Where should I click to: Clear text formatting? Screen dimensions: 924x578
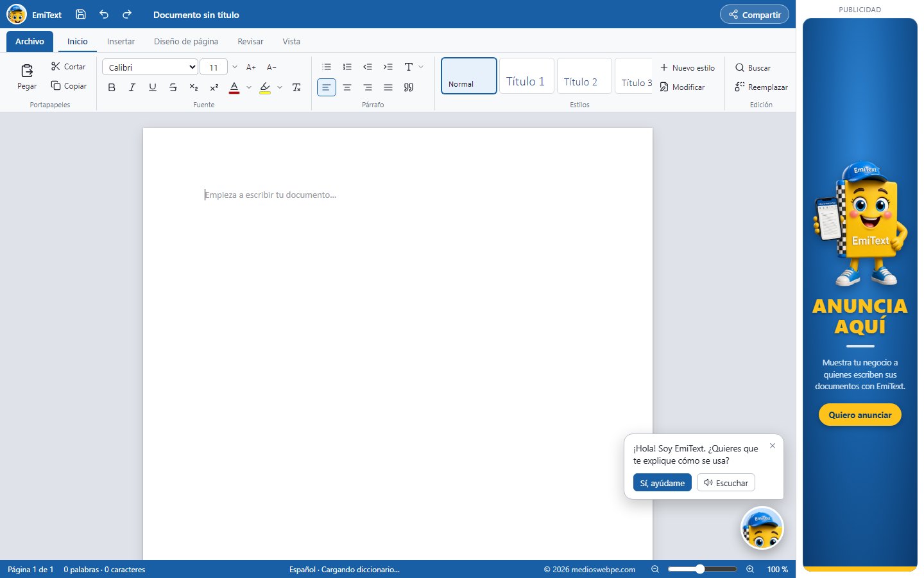tap(296, 87)
